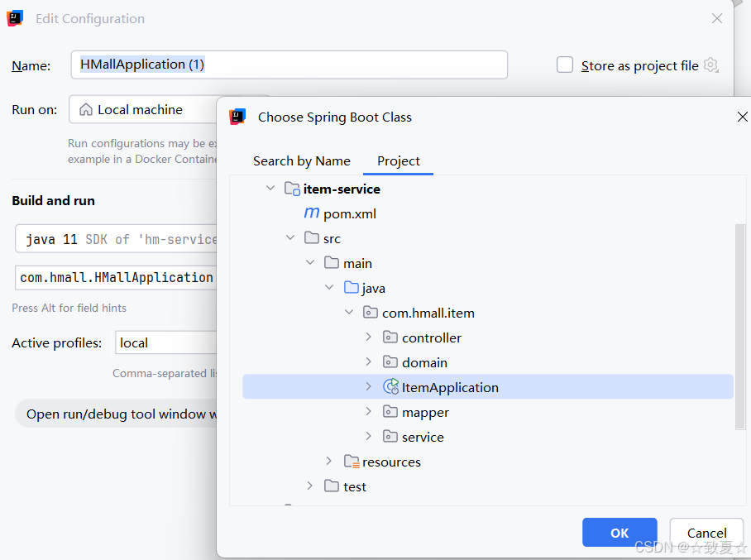Select the test folder label
This screenshot has height=560, width=751.
click(355, 486)
